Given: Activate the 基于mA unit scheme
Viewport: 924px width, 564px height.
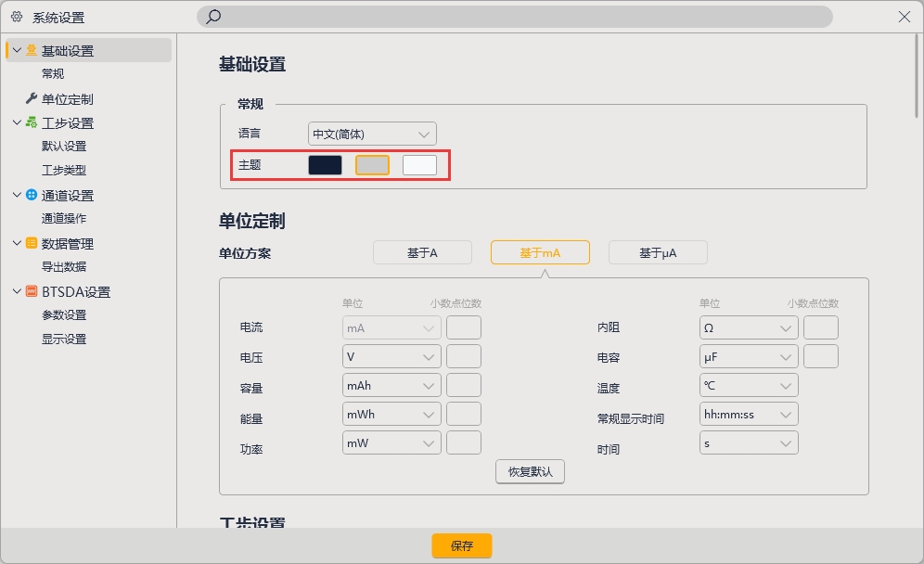Looking at the screenshot, I should tap(540, 251).
